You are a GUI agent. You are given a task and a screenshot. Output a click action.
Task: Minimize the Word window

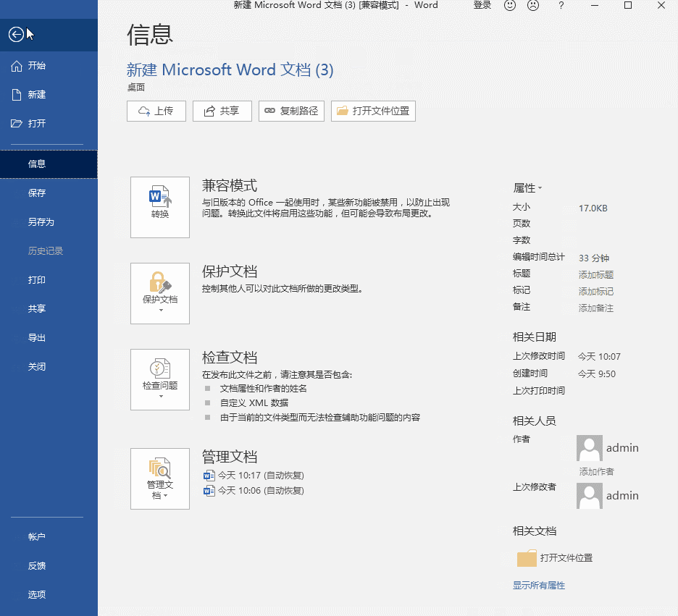click(x=595, y=5)
